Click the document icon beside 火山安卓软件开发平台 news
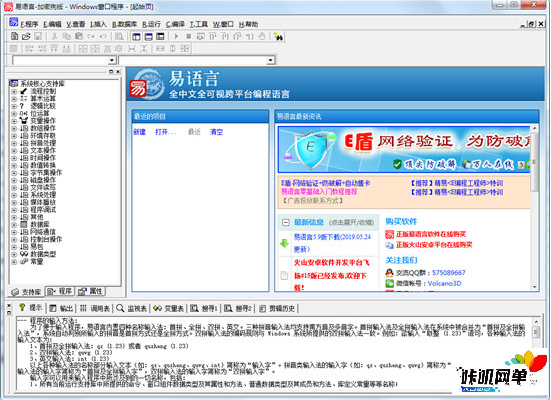The image size is (551, 400). [284, 275]
